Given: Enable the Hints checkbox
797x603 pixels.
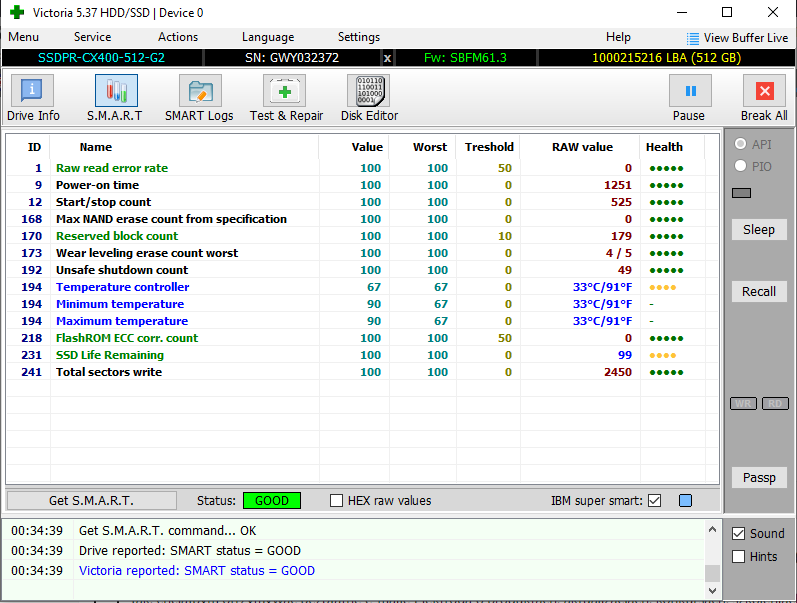Looking at the screenshot, I should pos(739,556).
